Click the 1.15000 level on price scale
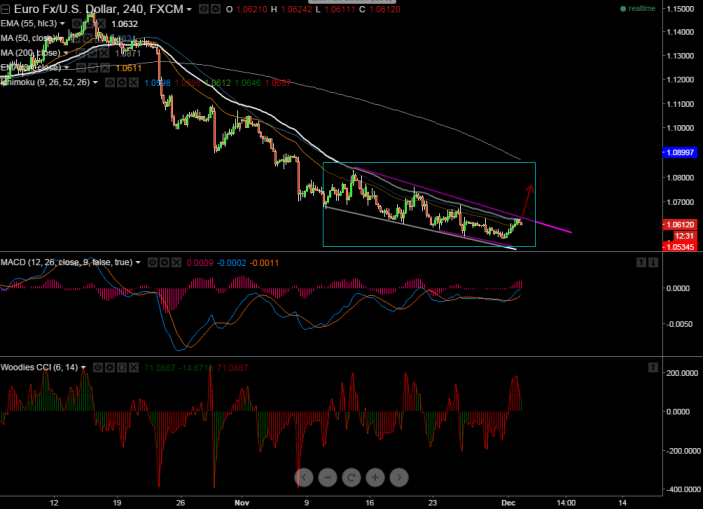 coord(681,9)
